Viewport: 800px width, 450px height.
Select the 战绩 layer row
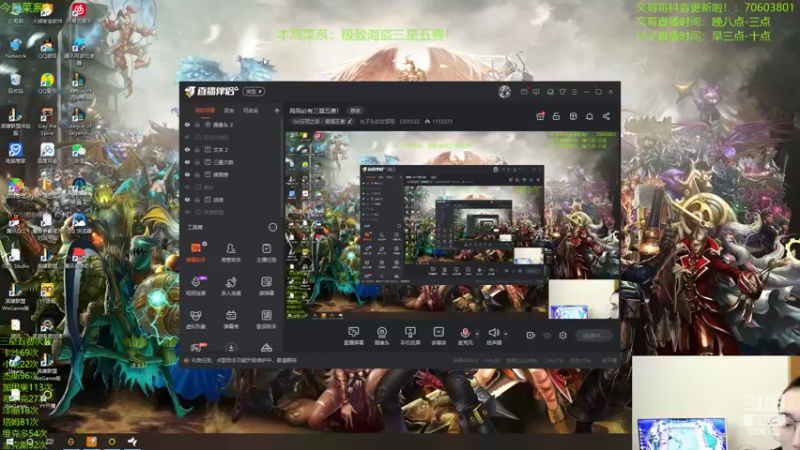231,200
